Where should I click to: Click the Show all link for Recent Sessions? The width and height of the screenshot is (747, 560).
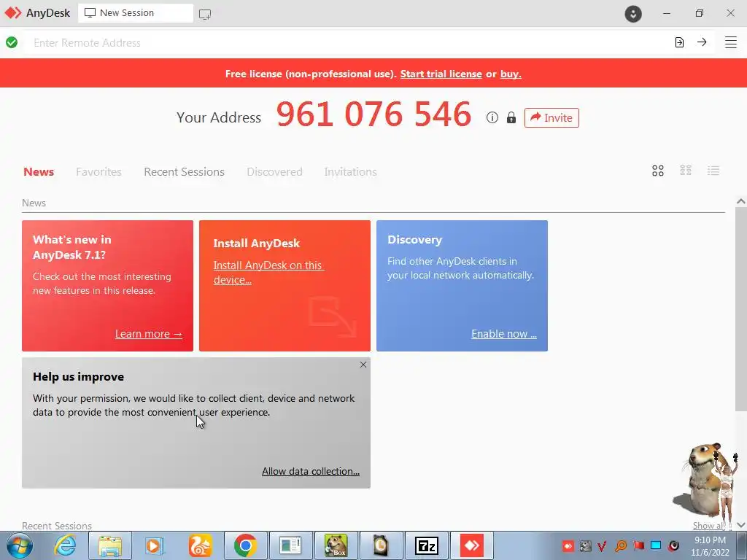pos(709,525)
